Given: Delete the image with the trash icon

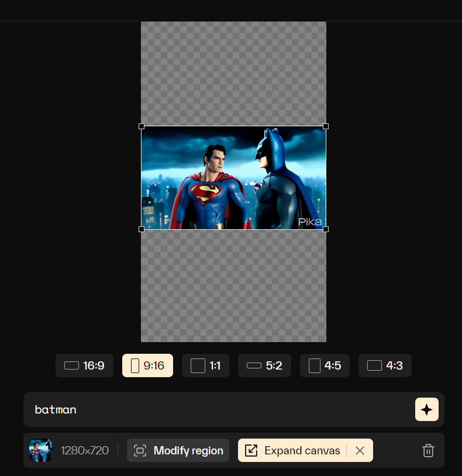Looking at the screenshot, I should tap(428, 450).
